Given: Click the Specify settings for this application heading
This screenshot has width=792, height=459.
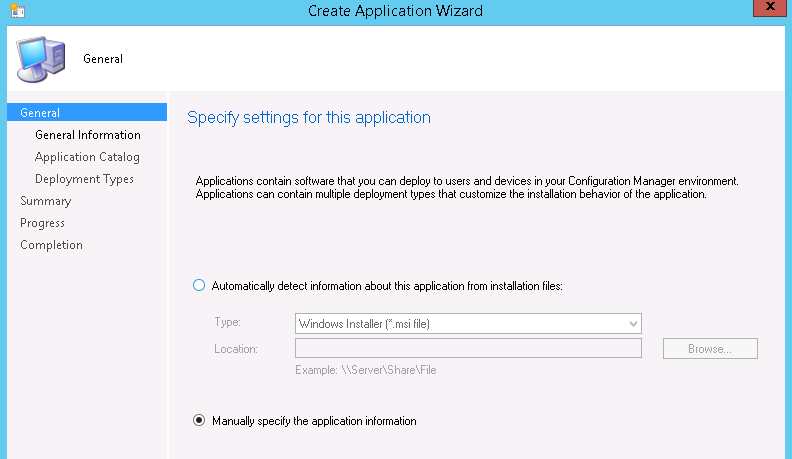Looking at the screenshot, I should click(309, 118).
